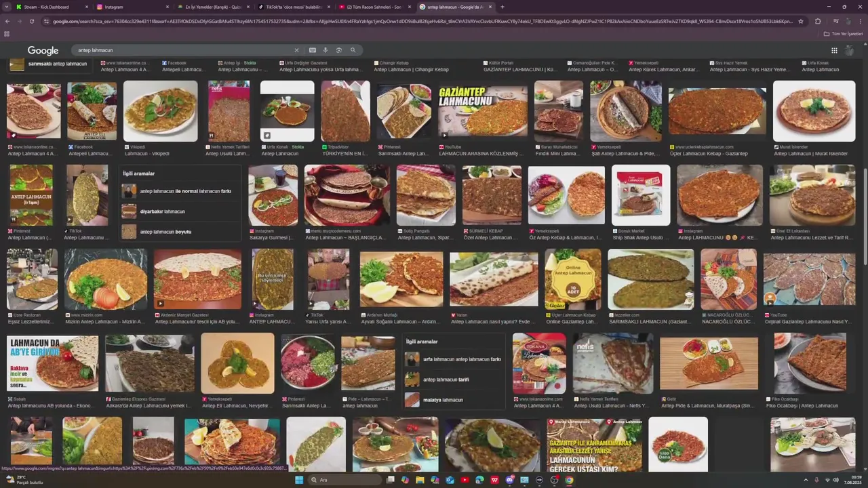The image size is (868, 488).
Task: Open the tab search dropdown arrow
Action: pyautogui.click(x=7, y=7)
